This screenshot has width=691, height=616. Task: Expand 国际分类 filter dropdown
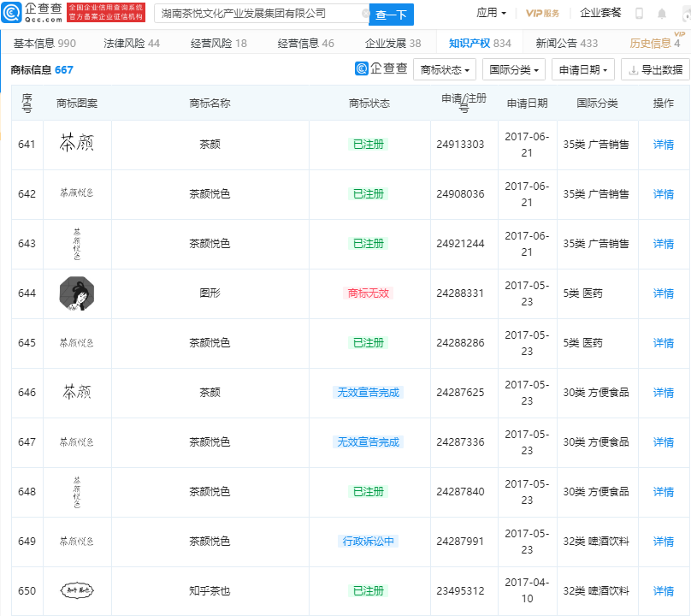coord(514,69)
